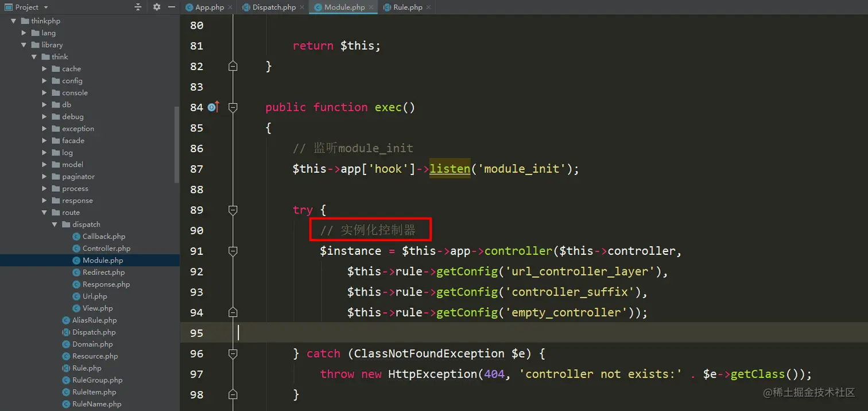868x411 pixels.
Task: Collapse the route folder
Action: 44,212
